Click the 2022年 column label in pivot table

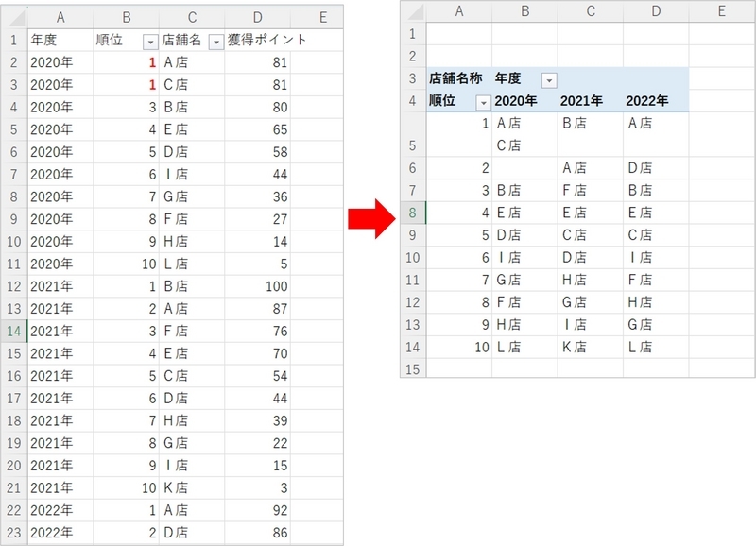(x=656, y=100)
